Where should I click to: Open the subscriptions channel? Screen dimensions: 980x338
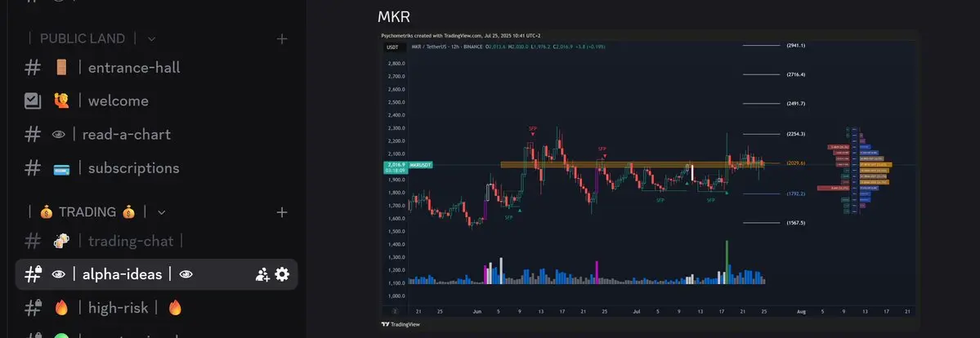(x=156, y=168)
